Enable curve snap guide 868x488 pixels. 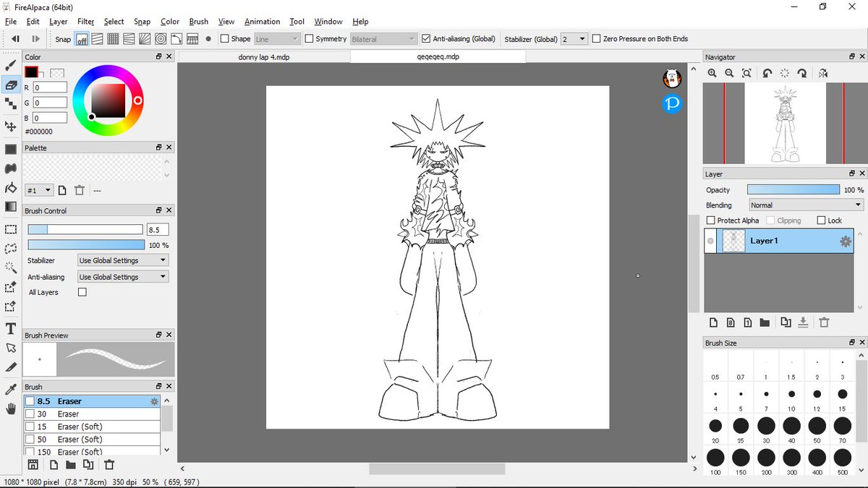176,39
